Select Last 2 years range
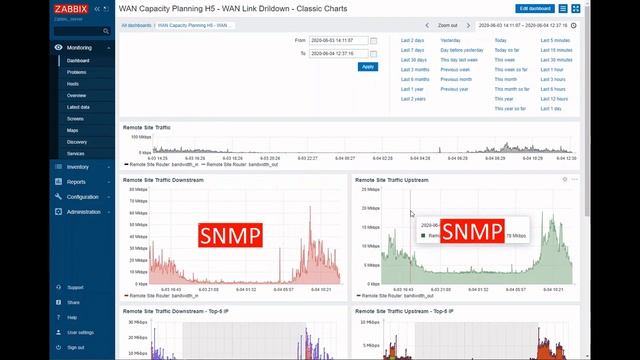This screenshot has height=360, width=640. click(x=413, y=99)
